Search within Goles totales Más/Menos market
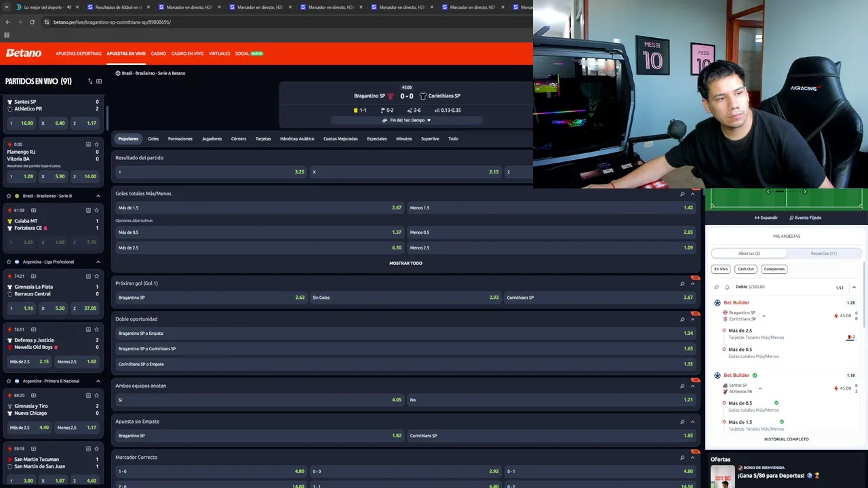The height and width of the screenshot is (488, 868). (x=682, y=194)
